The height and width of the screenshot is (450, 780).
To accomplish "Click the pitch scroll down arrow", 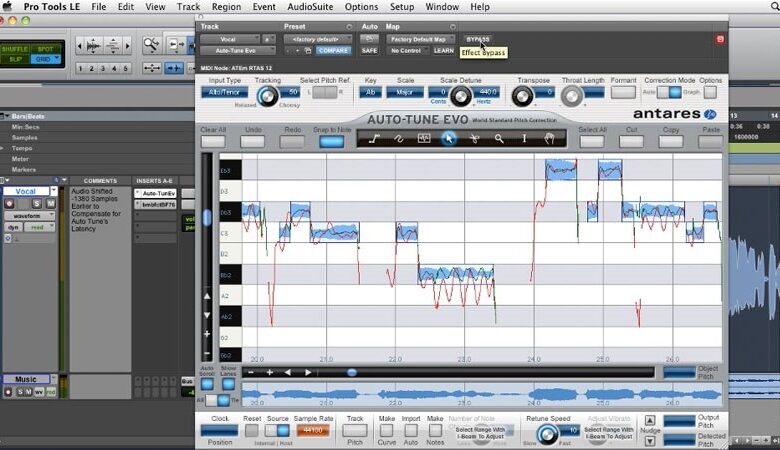I will (207, 315).
